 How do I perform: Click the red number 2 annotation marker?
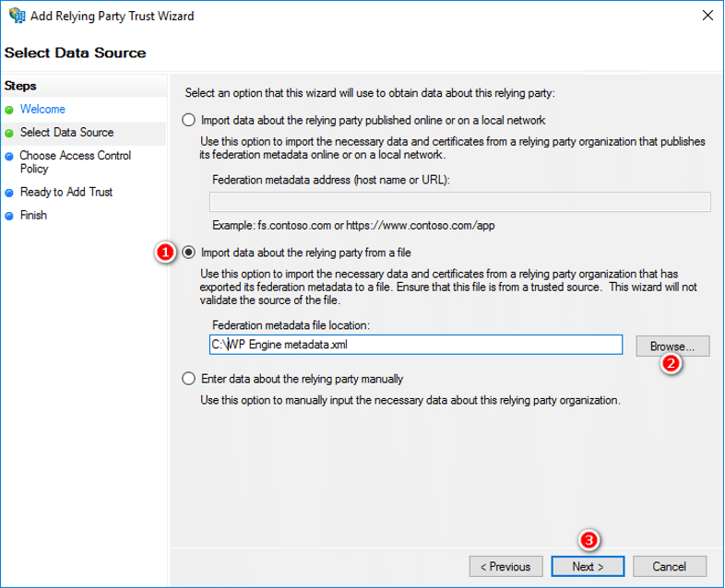click(x=672, y=364)
